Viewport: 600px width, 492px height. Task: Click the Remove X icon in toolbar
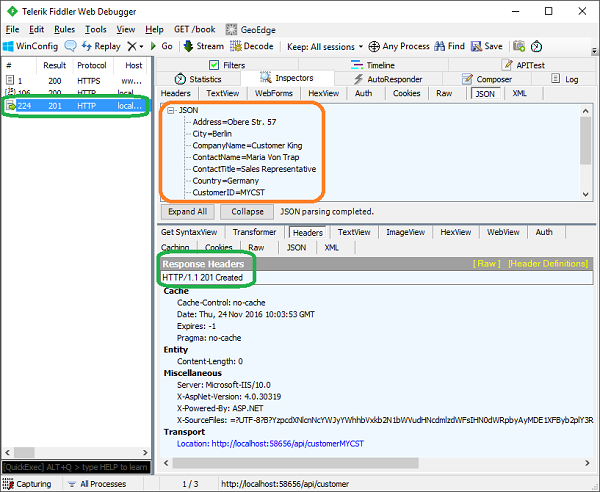click(x=132, y=46)
